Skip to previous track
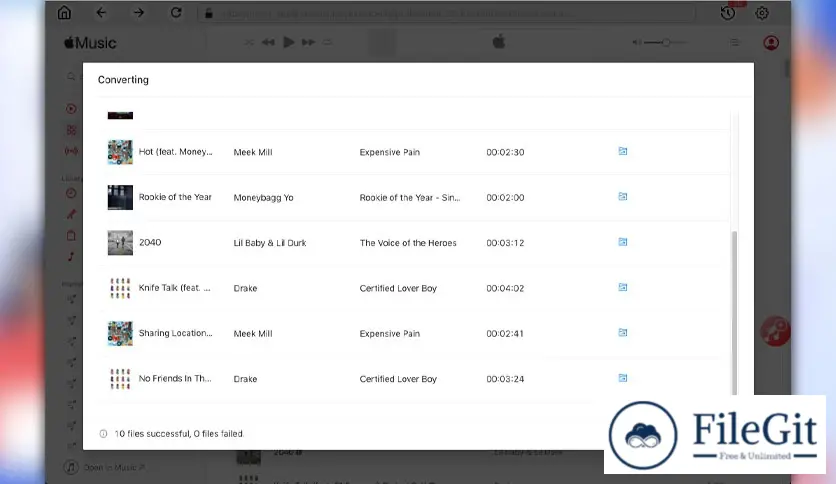The width and height of the screenshot is (836, 484). pyautogui.click(x=268, y=42)
